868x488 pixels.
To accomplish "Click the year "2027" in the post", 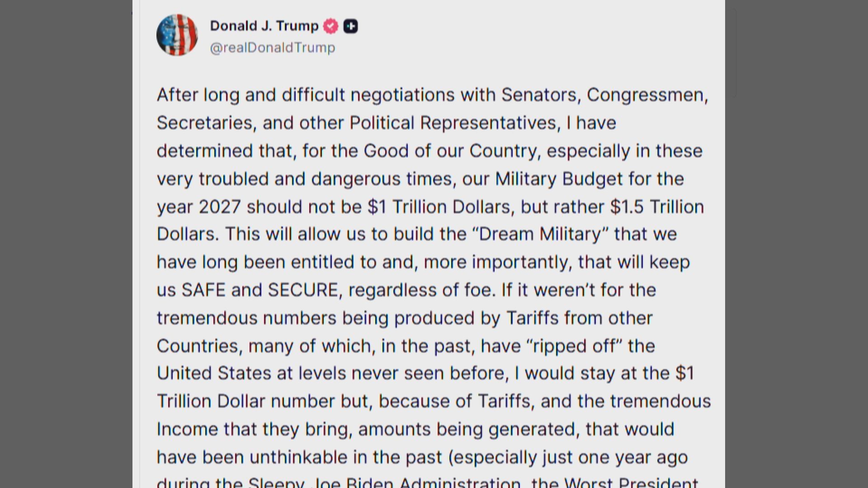I will click(x=220, y=207).
